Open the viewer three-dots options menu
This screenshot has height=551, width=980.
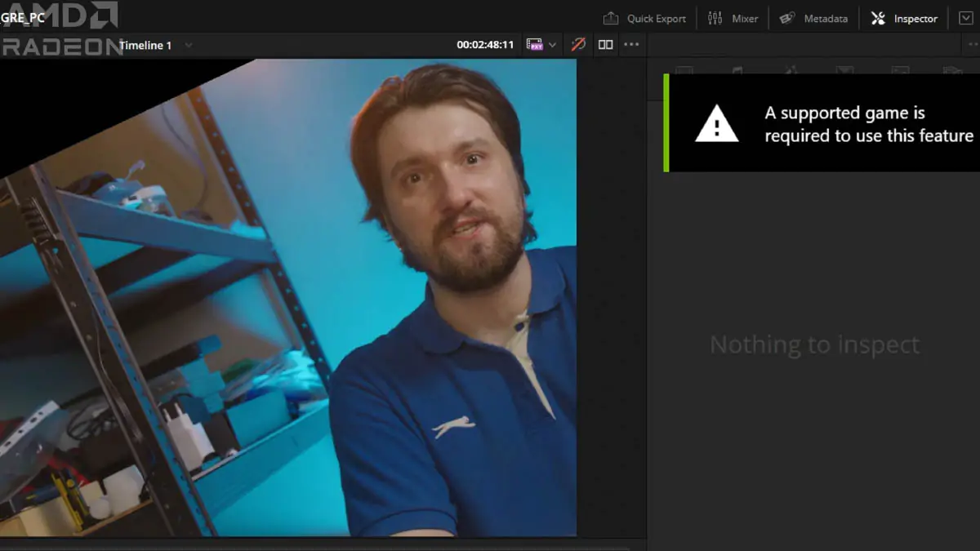[x=631, y=45]
